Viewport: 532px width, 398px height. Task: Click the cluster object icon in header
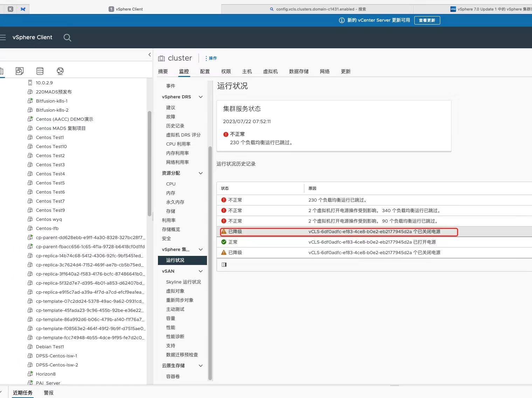coord(161,58)
